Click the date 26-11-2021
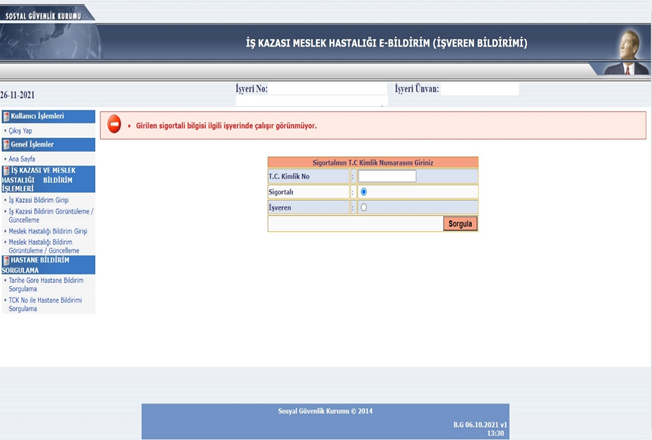652x440 pixels. tap(17, 95)
